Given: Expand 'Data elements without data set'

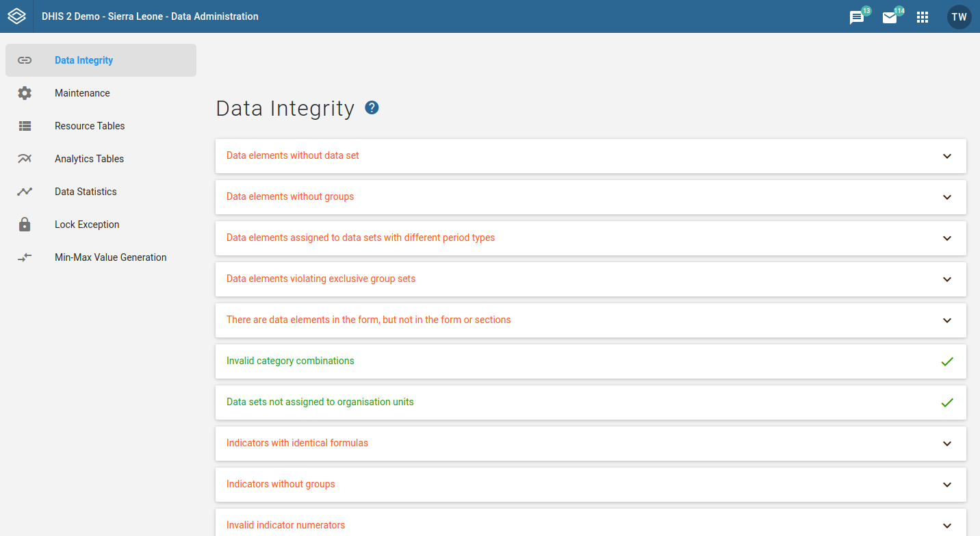Looking at the screenshot, I should coord(947,156).
